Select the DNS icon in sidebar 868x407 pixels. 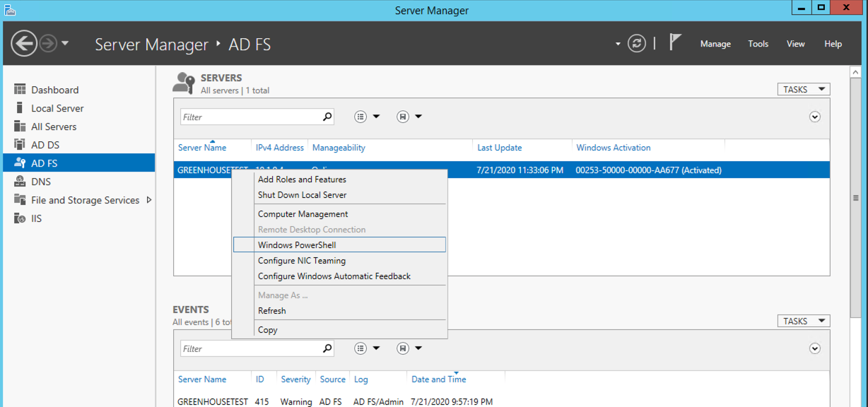20,182
